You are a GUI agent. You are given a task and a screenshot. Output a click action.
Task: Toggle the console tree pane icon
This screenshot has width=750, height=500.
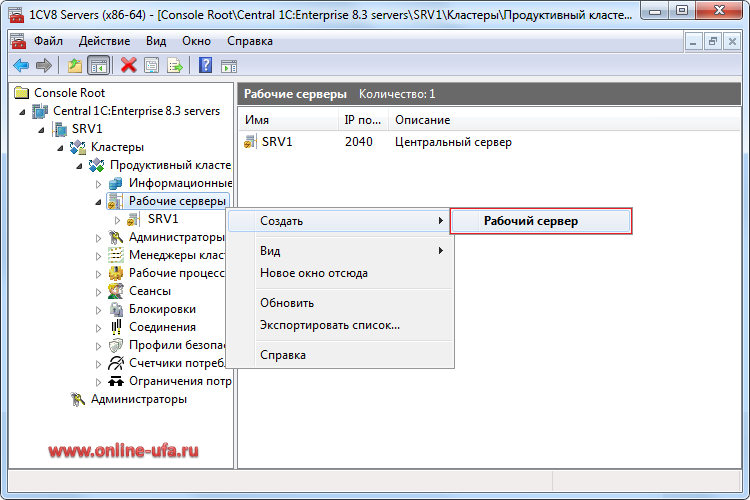[x=99, y=66]
